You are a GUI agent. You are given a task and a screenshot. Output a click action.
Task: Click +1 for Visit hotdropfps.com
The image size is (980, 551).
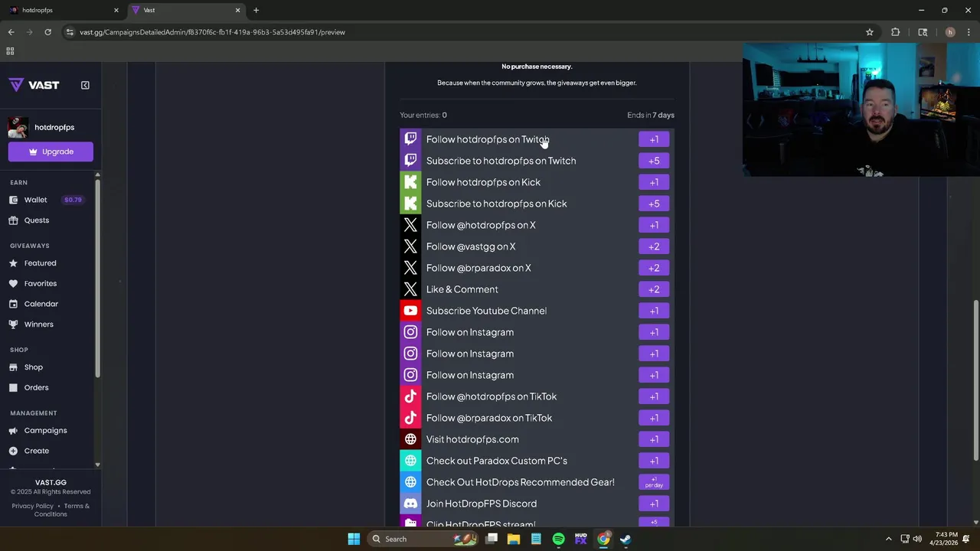(654, 439)
